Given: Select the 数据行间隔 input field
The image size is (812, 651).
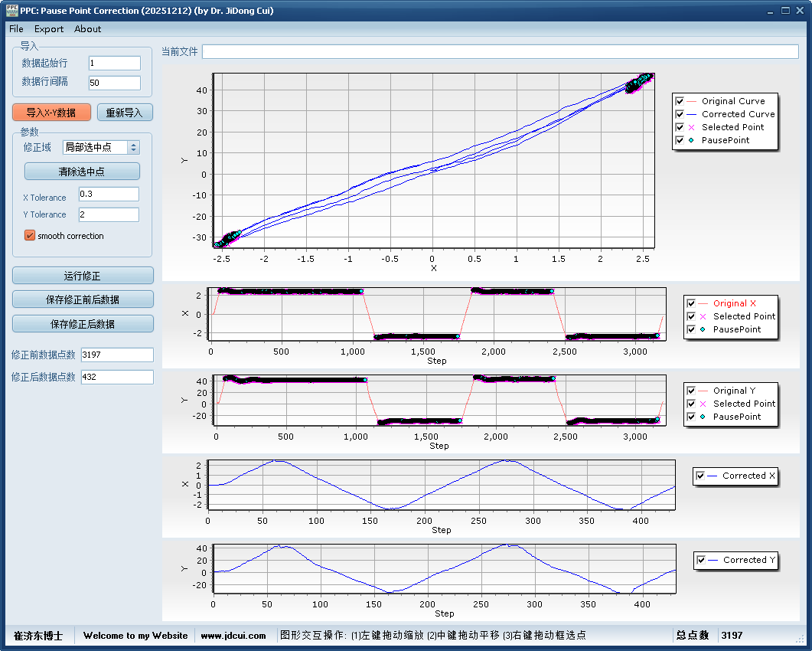Looking at the screenshot, I should (x=114, y=83).
